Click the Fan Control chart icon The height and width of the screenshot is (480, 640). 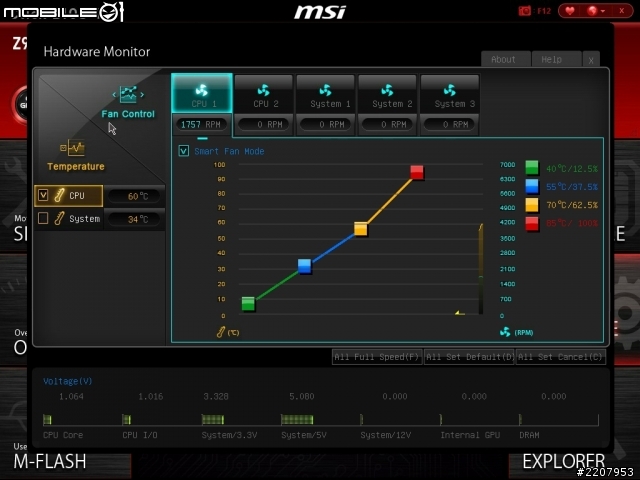[x=128, y=94]
